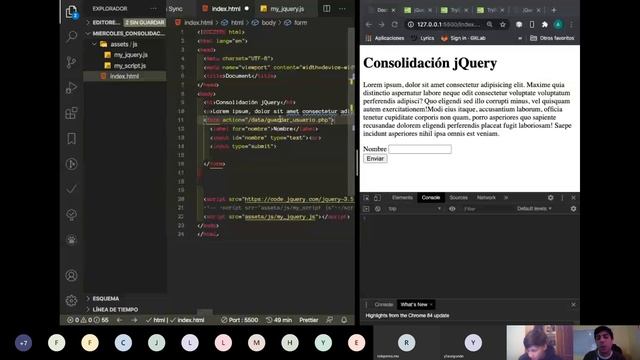This screenshot has width=640, height=360.
Task: Click the feedback icon in status bar
Action: point(329,320)
